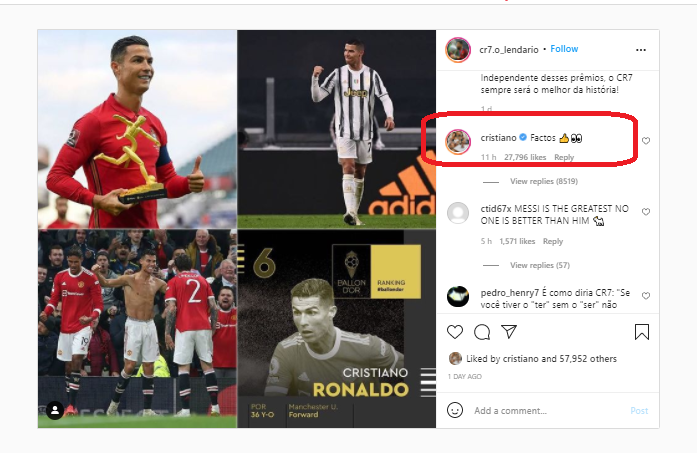Expand View replies (57)
Screen dimensions: 697x453
coord(540,265)
